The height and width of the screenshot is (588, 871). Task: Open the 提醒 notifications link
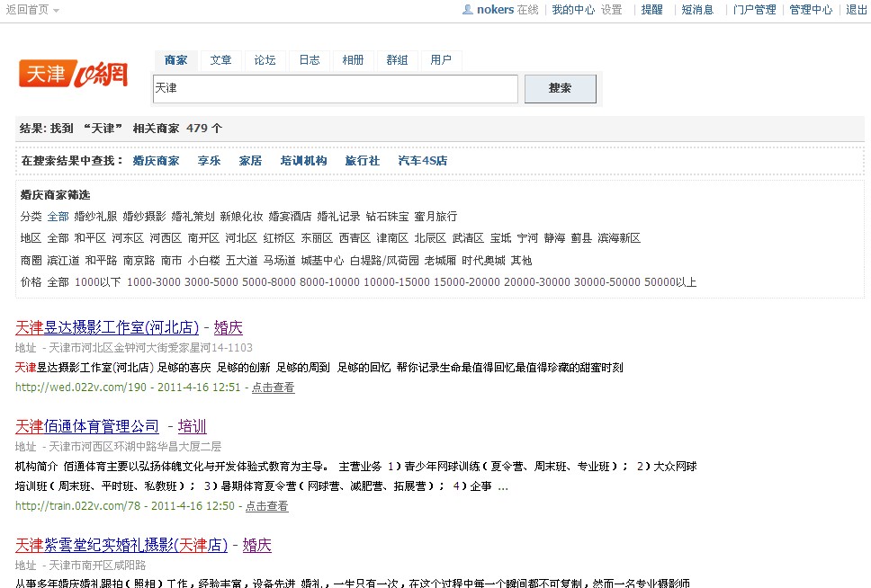(x=652, y=10)
